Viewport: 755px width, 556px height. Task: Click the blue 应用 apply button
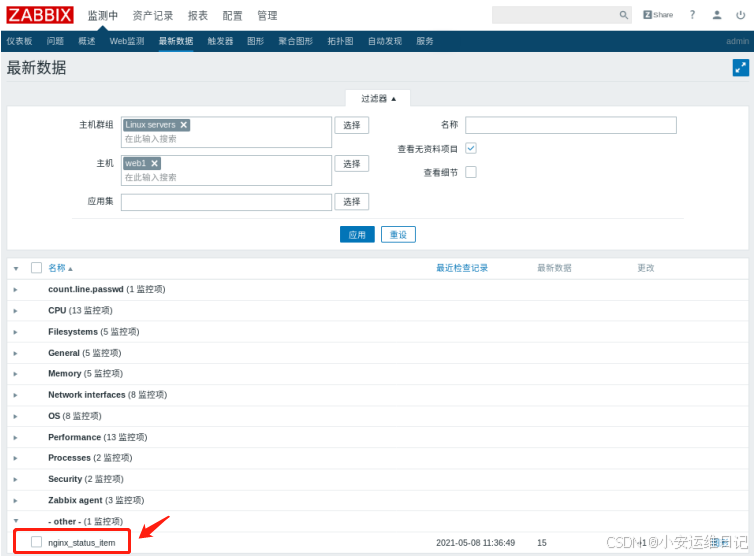pyautogui.click(x=357, y=234)
